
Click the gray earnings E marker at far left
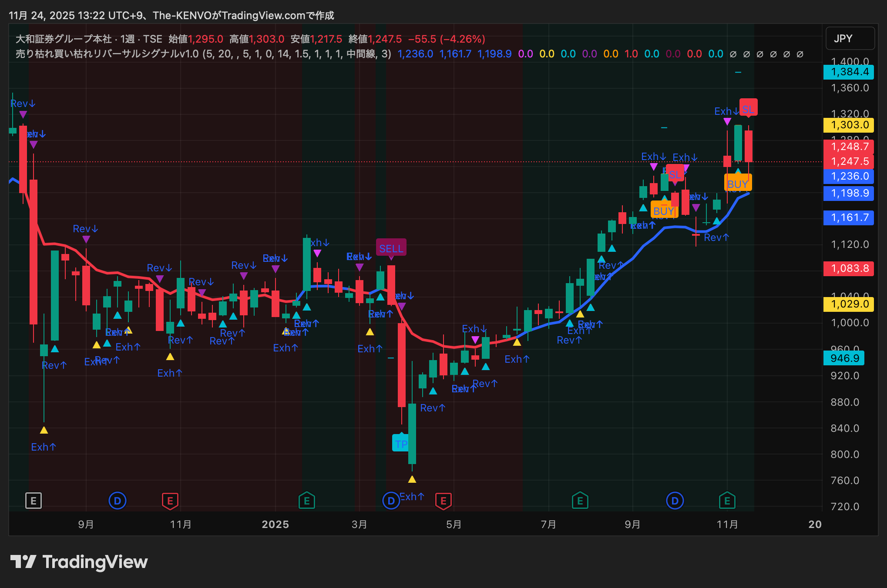pos(34,501)
